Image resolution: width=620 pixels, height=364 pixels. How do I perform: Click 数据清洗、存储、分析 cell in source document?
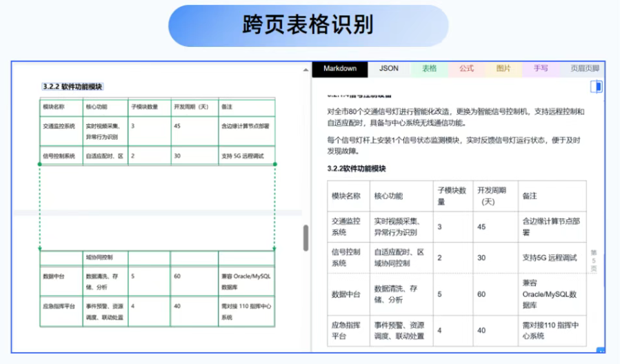click(106, 281)
